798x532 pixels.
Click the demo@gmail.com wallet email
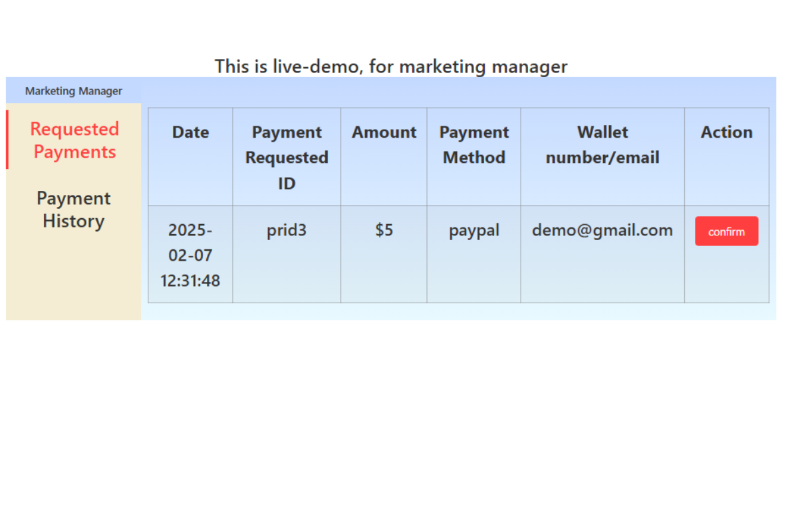(x=602, y=231)
